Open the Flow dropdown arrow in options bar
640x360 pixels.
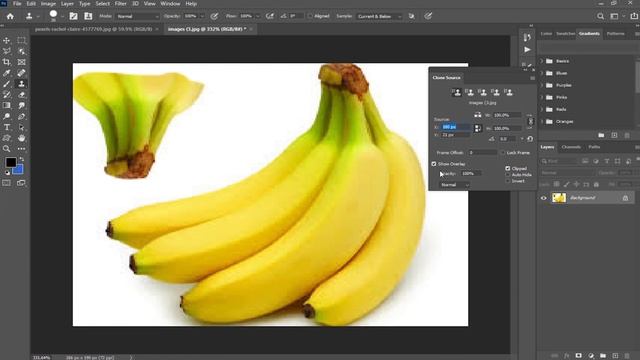pos(258,16)
